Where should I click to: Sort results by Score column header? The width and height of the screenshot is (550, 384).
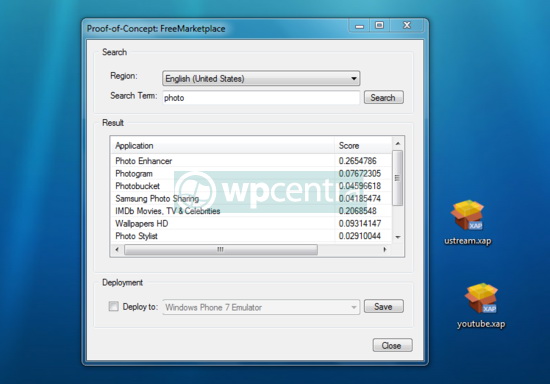363,146
